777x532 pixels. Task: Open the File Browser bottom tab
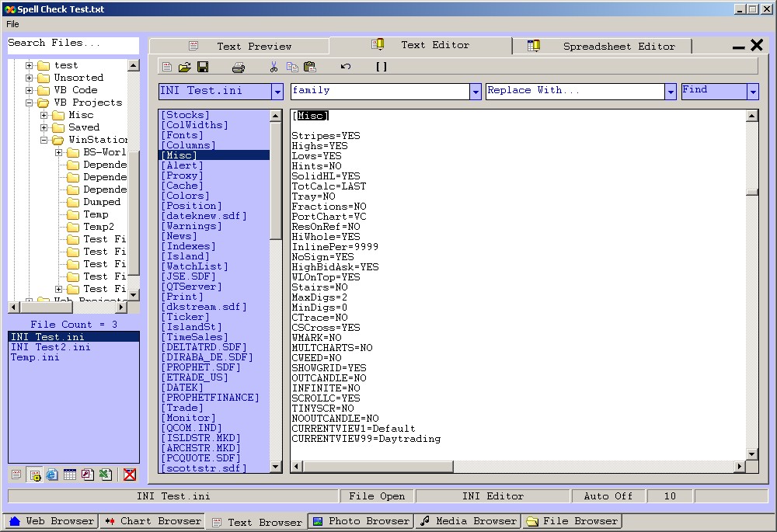tap(573, 521)
